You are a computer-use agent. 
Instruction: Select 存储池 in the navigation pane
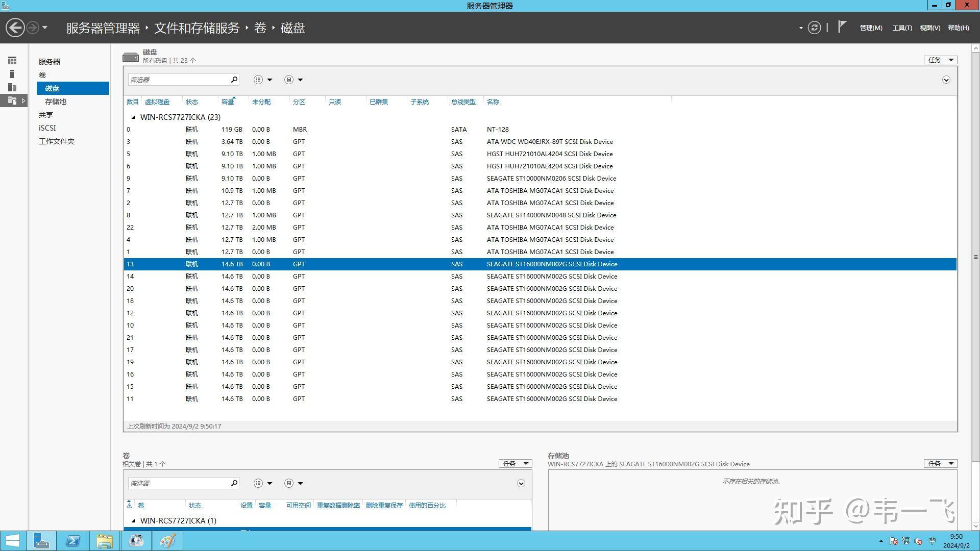coord(56,102)
